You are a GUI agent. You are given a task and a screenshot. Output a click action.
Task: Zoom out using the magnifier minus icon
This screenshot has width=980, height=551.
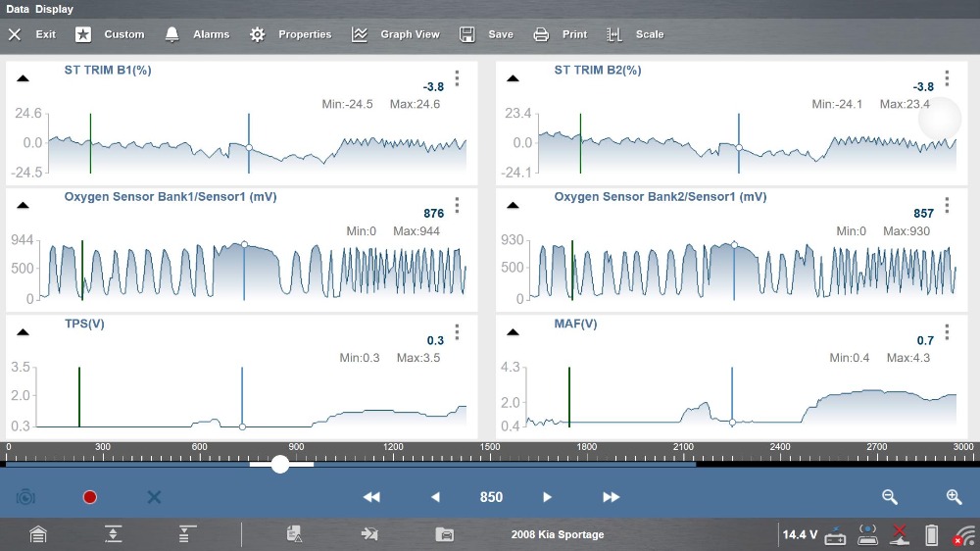(890, 497)
